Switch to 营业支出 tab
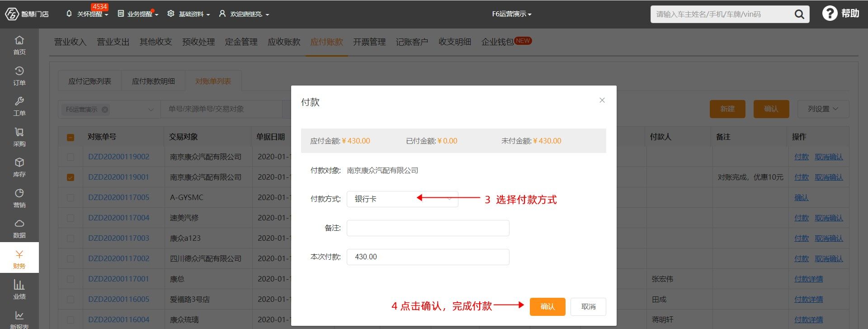 (x=113, y=42)
